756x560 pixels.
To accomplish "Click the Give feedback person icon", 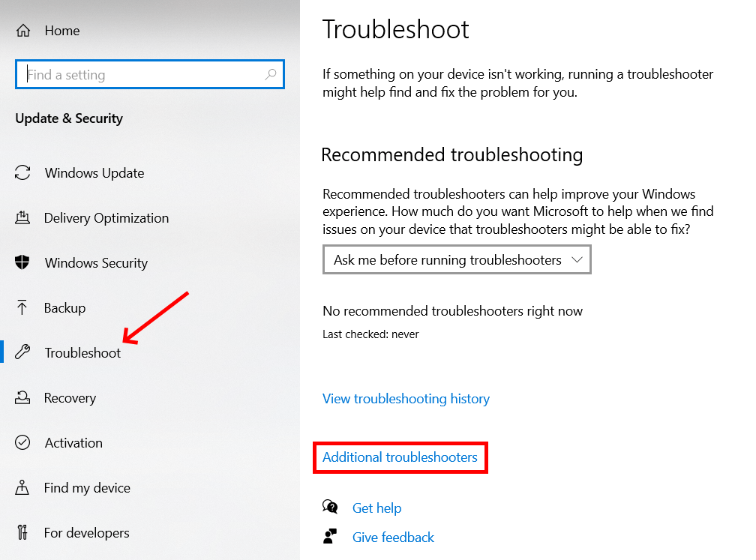I will (331, 536).
